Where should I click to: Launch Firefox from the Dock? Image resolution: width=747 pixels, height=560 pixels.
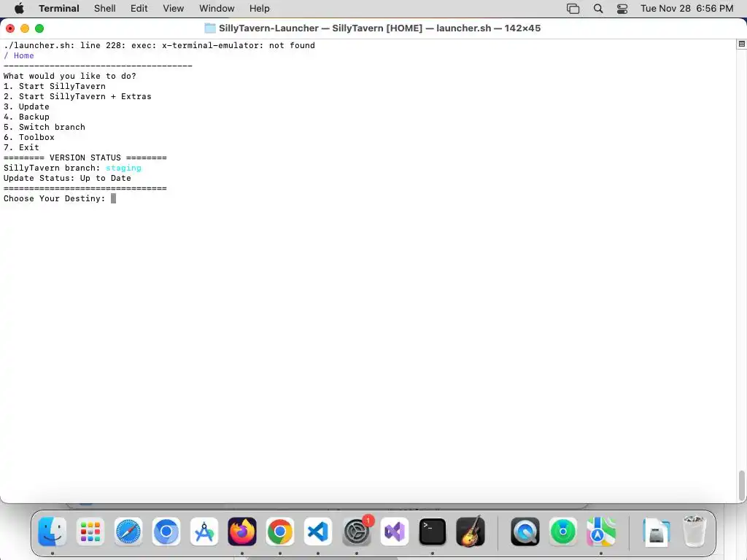(x=242, y=532)
